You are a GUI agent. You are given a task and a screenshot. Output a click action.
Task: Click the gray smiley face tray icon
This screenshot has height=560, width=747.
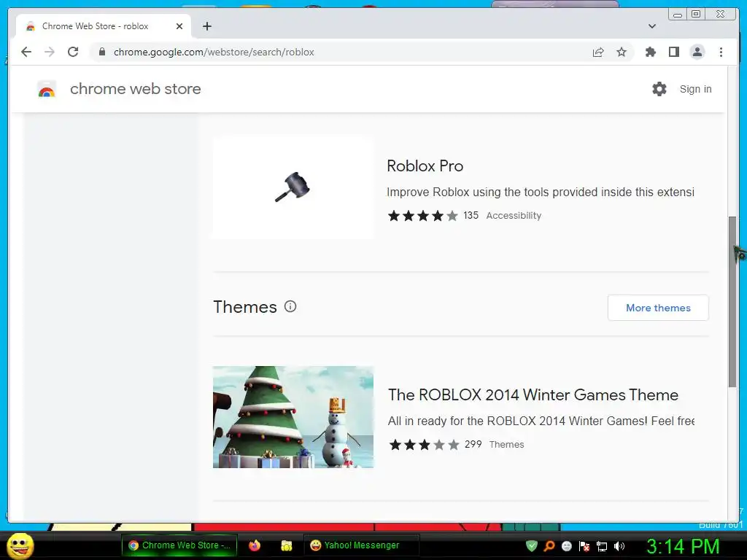coord(566,545)
